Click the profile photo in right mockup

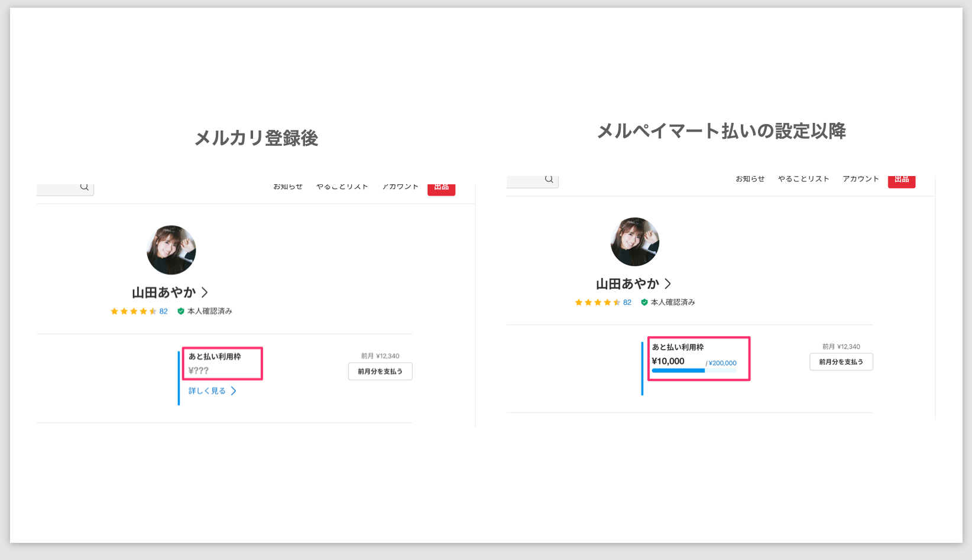[635, 242]
